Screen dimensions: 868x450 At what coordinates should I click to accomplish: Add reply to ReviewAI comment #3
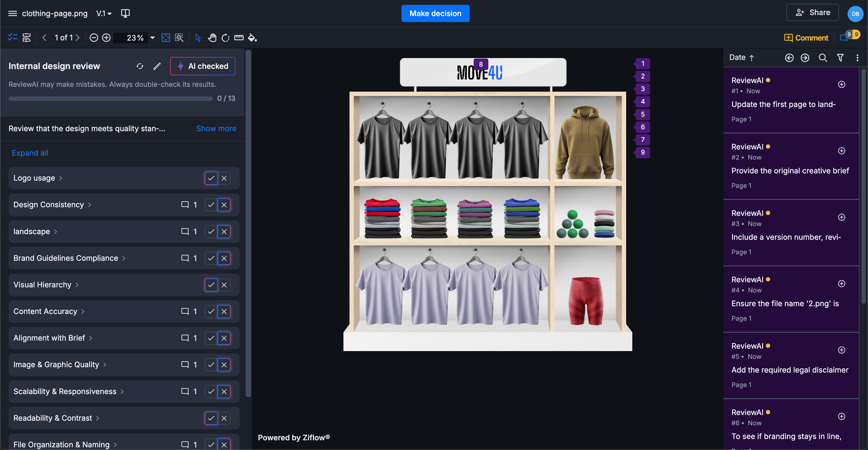pyautogui.click(x=842, y=217)
